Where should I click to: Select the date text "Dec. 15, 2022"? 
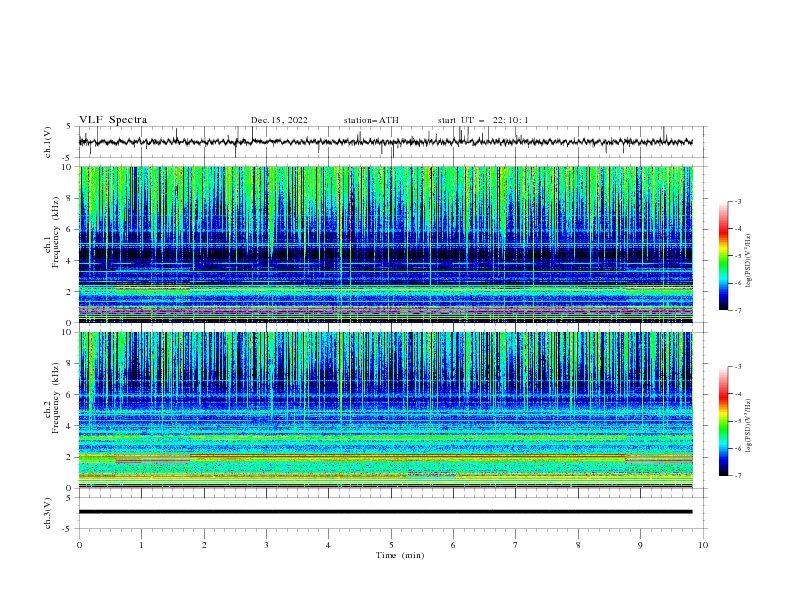click(279, 120)
